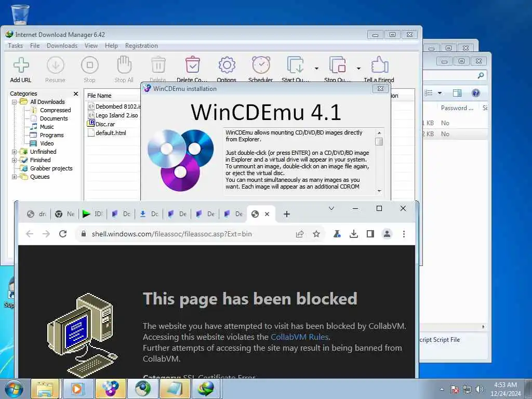The width and height of the screenshot is (532, 399).
Task: Toggle Chrome side panel icon
Action: click(x=370, y=234)
